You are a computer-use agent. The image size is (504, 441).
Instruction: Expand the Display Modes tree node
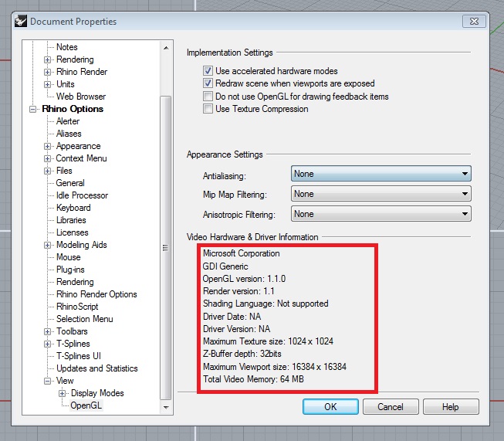tap(62, 393)
